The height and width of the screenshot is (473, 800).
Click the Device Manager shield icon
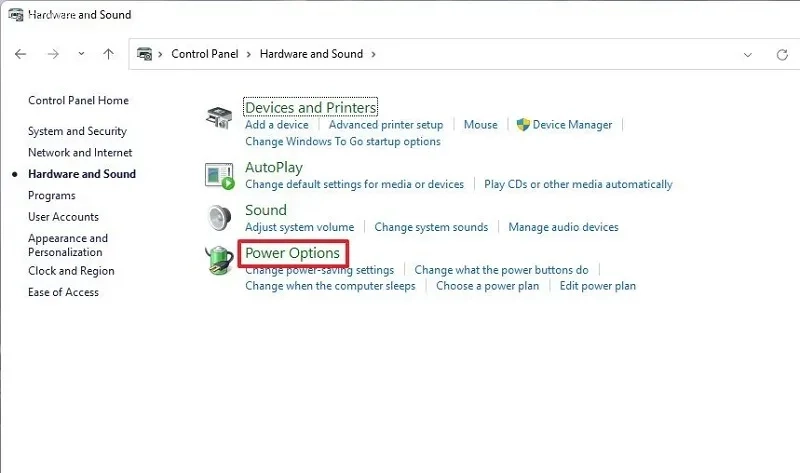523,125
